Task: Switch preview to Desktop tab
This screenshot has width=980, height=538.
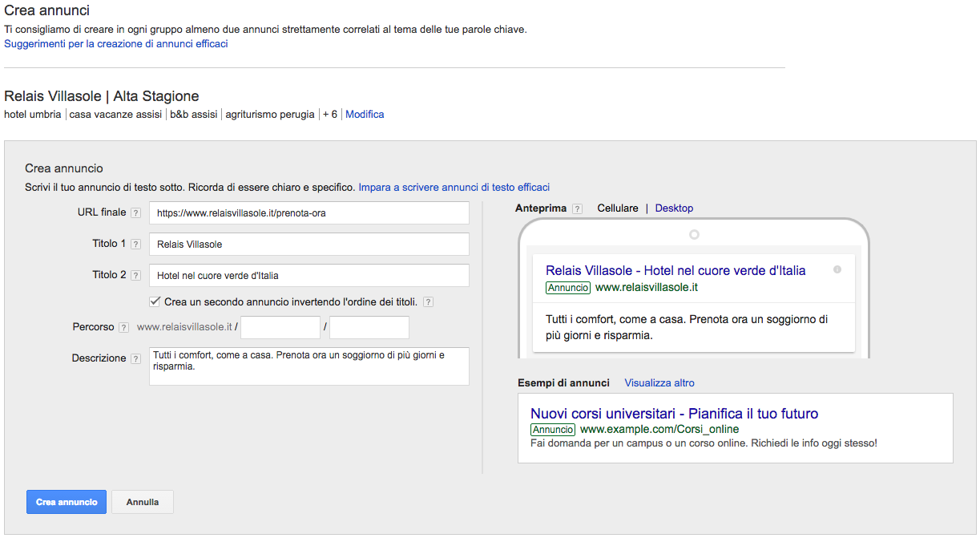Action: (x=674, y=208)
